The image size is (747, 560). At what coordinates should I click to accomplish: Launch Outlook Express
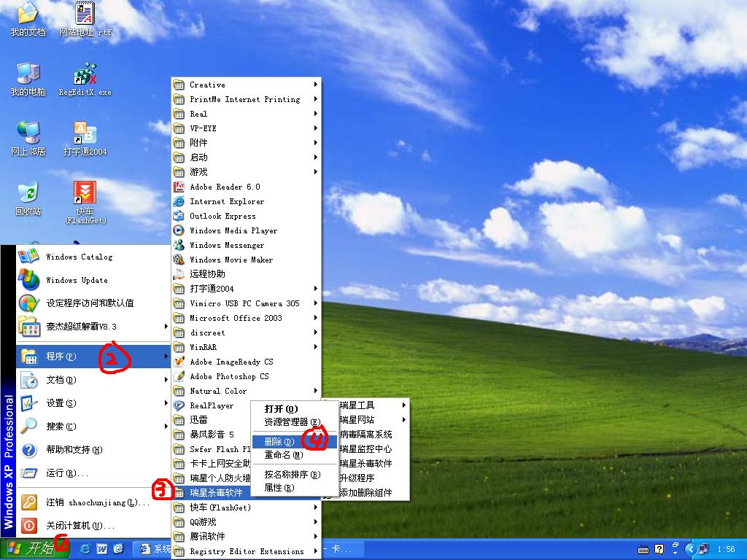(246, 216)
